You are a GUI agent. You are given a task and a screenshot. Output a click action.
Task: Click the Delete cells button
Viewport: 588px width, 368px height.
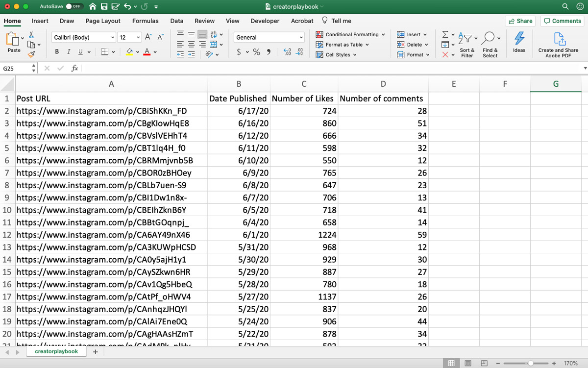coord(413,45)
